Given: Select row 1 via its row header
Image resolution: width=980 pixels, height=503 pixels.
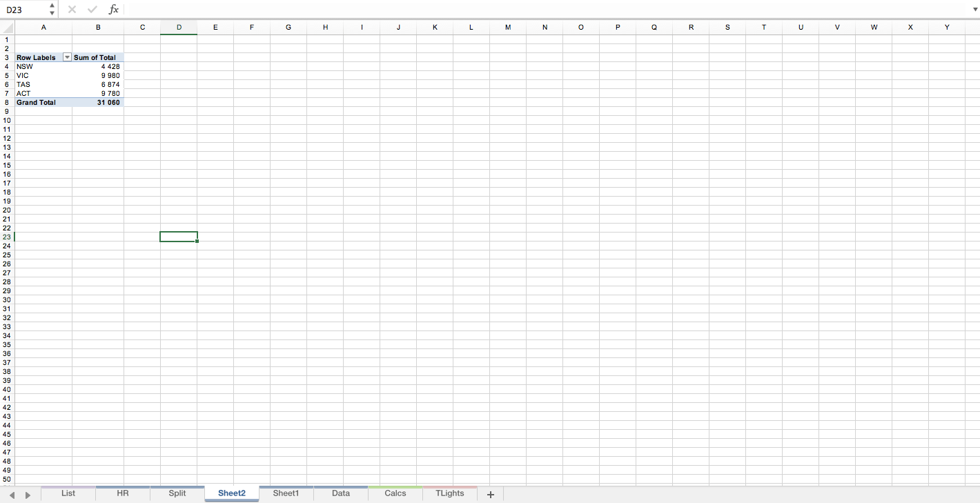Looking at the screenshot, I should [7, 39].
